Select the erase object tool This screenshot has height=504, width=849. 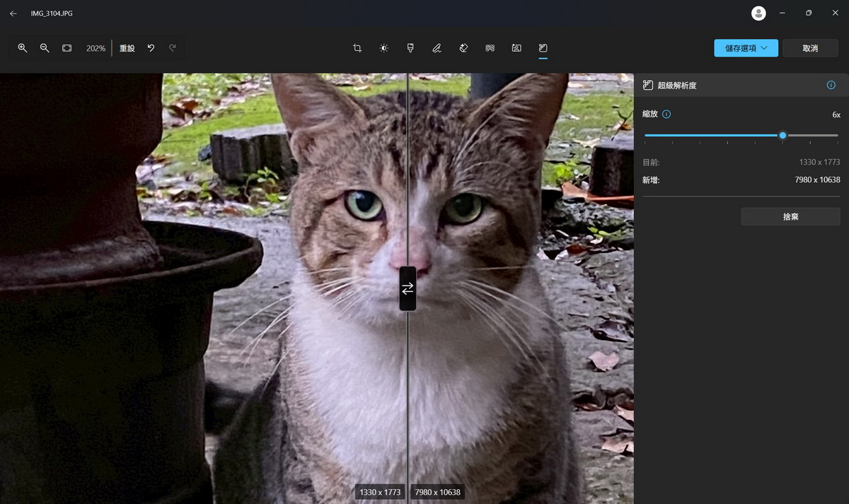[x=463, y=48]
